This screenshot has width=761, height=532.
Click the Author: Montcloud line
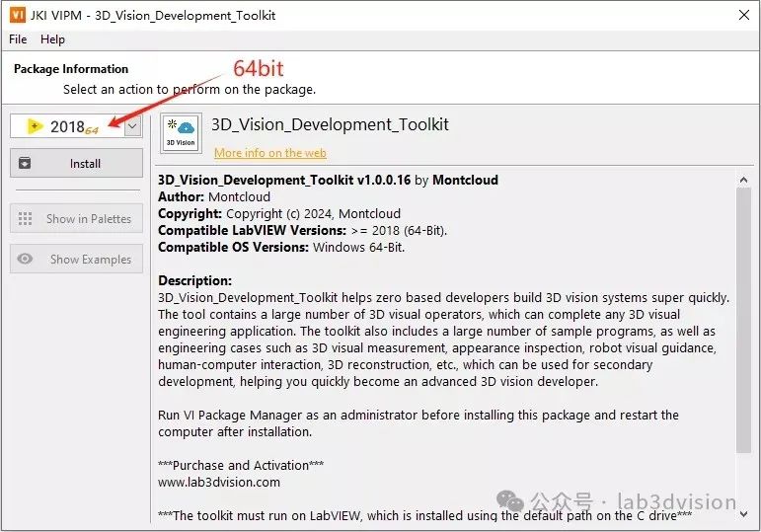click(214, 196)
